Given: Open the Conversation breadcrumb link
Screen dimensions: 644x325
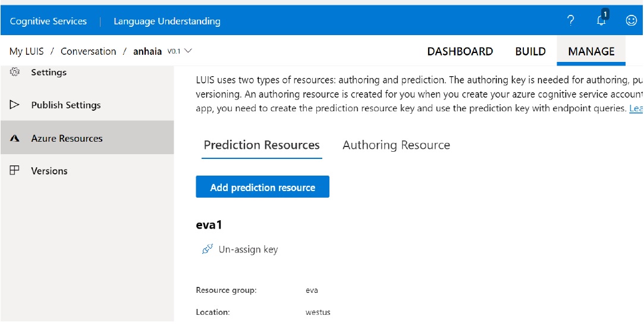Looking at the screenshot, I should click(89, 51).
